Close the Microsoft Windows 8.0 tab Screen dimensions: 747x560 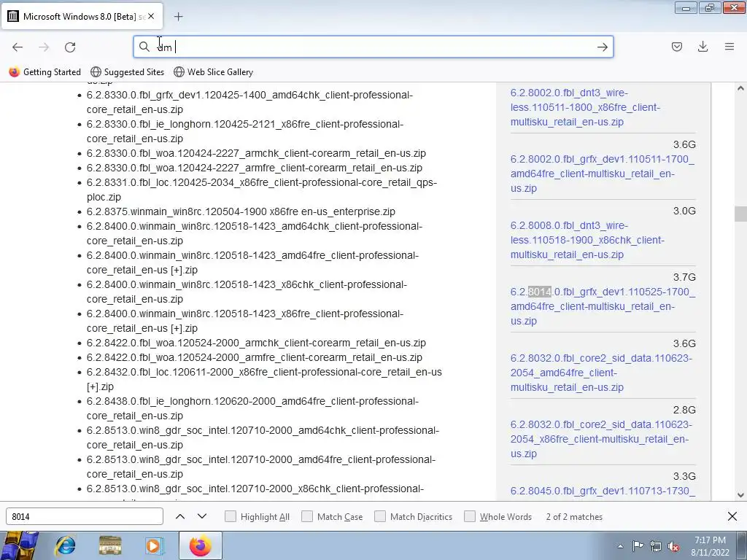pyautogui.click(x=151, y=16)
